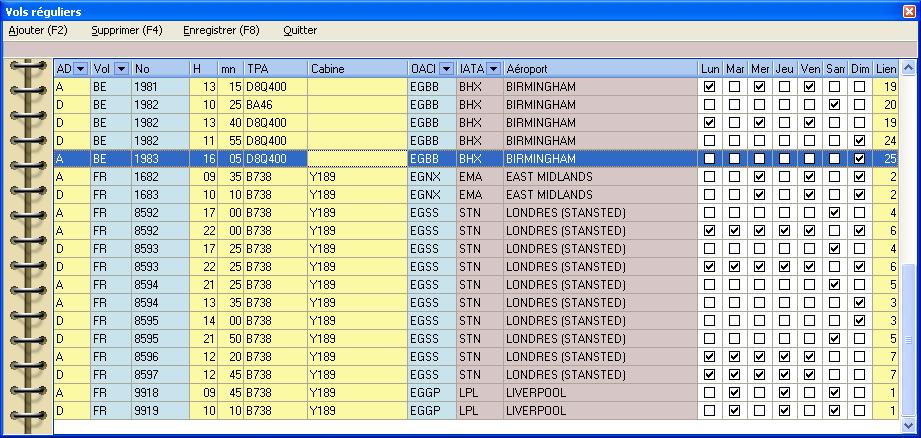
Task: Click the TPA column header
Action: pyautogui.click(x=275, y=69)
